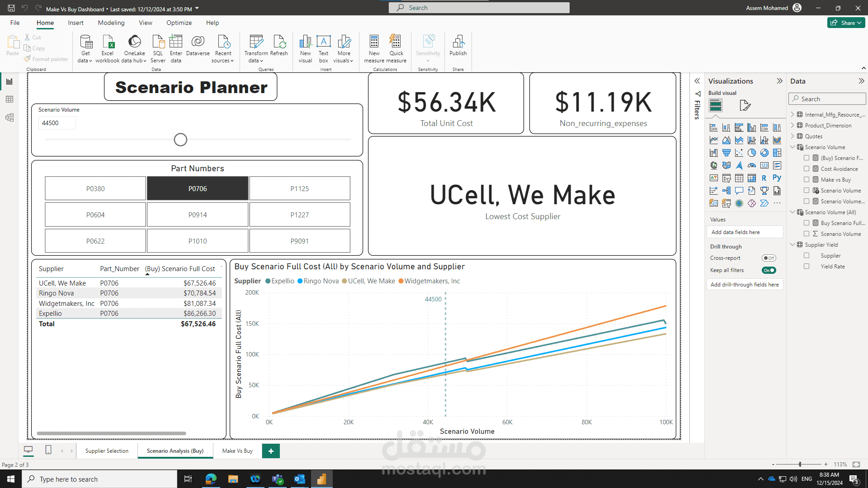Screen dimensions: 868x488
Task: Select the Python visual icon
Action: [x=777, y=178]
